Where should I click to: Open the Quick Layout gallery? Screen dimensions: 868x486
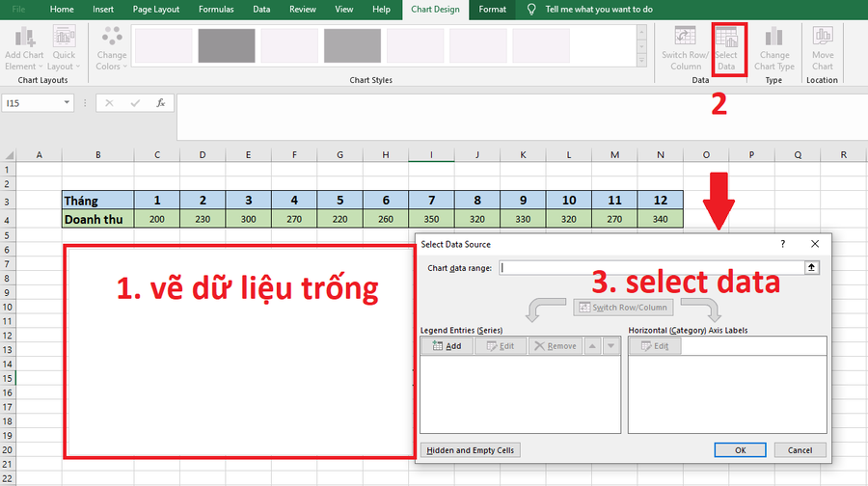[64, 49]
